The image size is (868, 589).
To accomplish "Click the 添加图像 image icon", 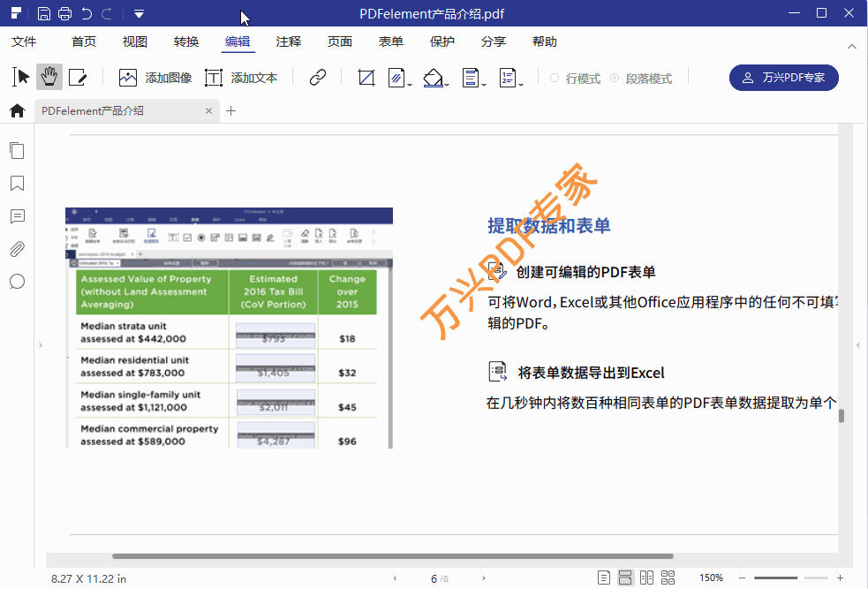I will tap(128, 78).
